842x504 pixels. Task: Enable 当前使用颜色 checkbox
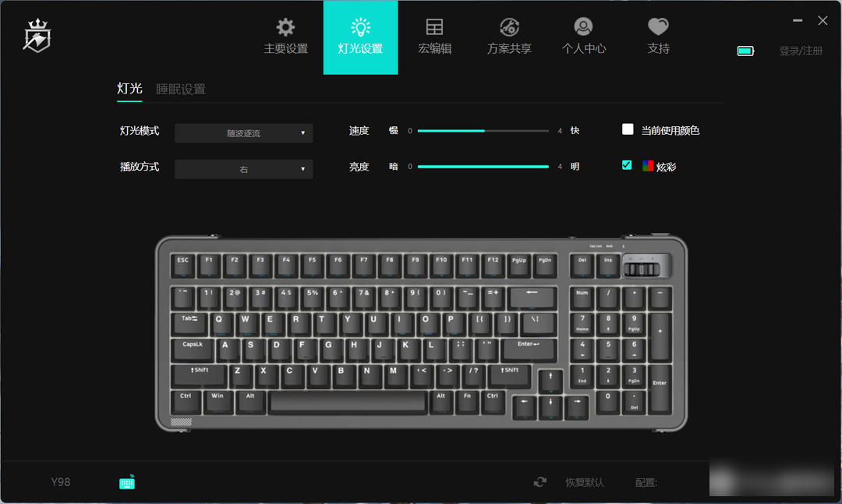[627, 129]
